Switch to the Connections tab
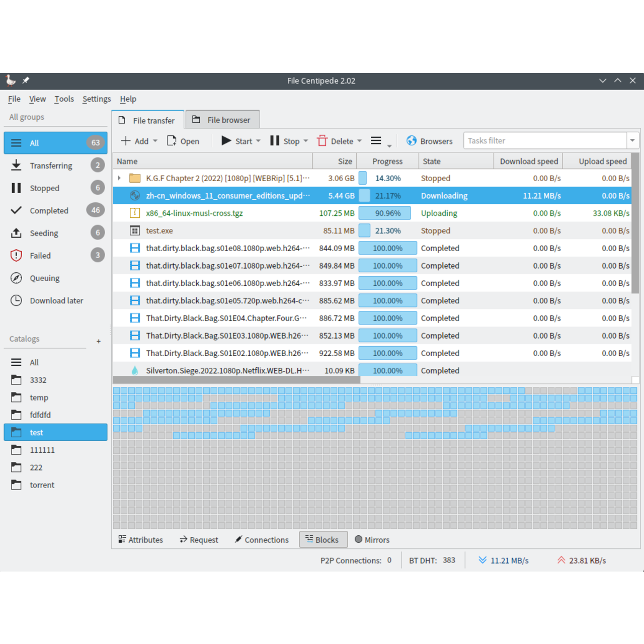The image size is (644, 644). coord(262,540)
